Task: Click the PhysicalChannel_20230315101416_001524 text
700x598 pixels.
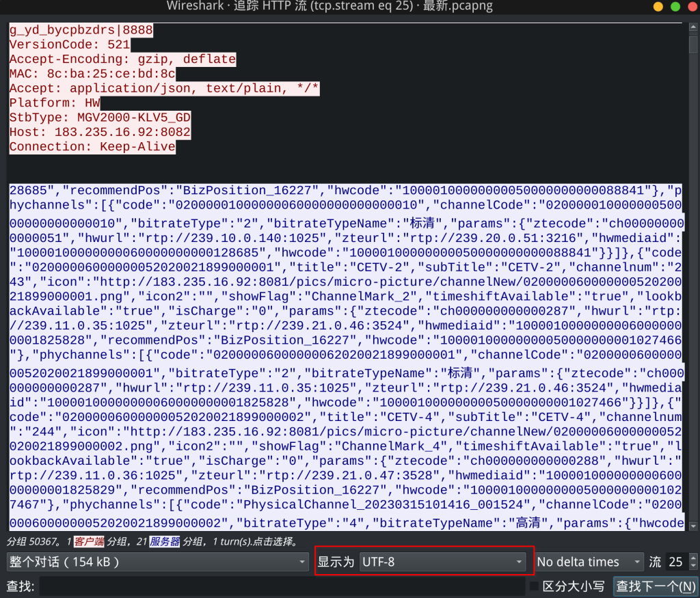Action: click(383, 505)
